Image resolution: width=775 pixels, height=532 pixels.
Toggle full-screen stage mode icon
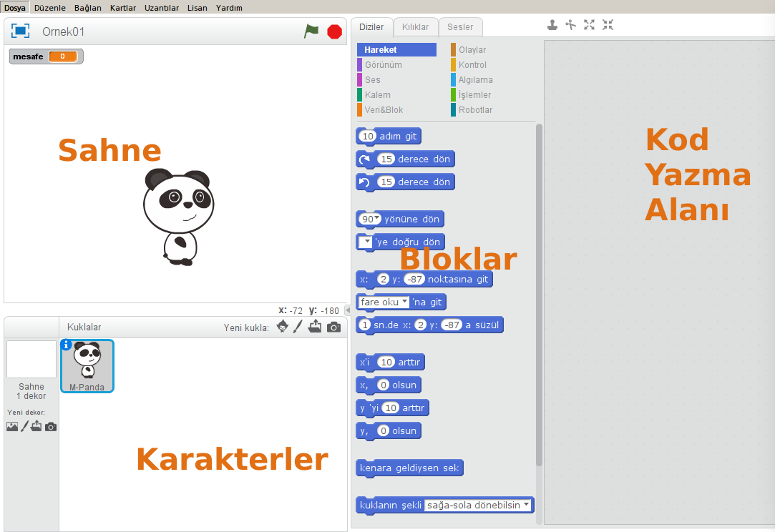(20, 31)
